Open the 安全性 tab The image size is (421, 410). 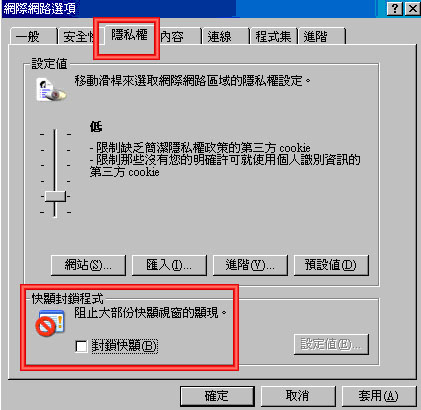tap(77, 36)
